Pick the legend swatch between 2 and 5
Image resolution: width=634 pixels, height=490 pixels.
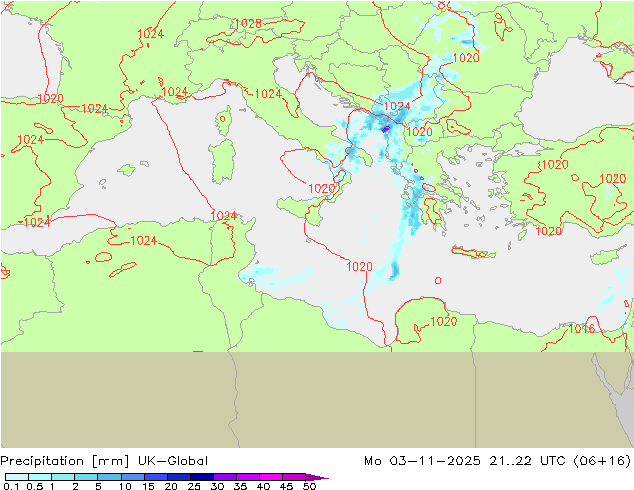[x=86, y=477]
